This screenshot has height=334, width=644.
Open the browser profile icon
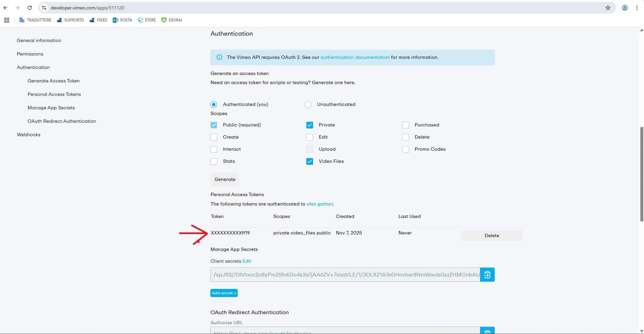(x=624, y=8)
